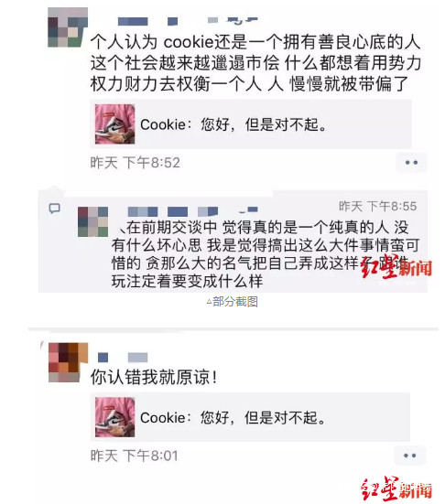Open the more options button beside 下午8:52
The image size is (445, 504).
point(411,163)
